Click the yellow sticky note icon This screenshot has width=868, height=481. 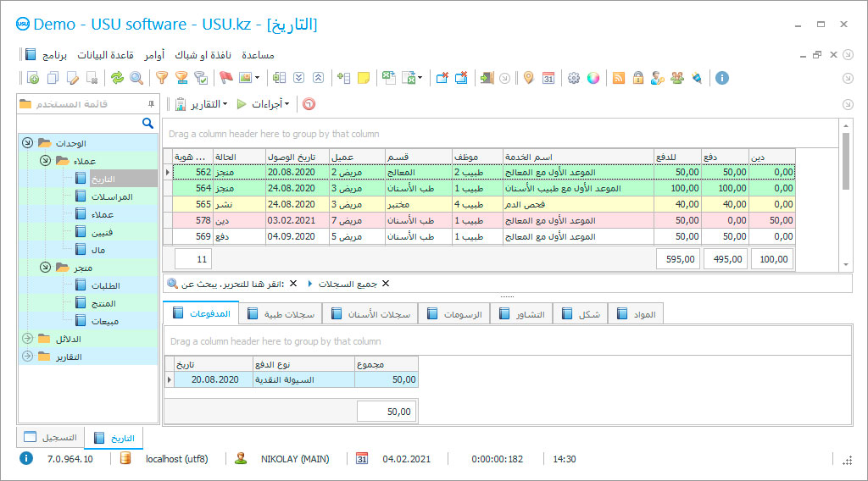(x=364, y=78)
